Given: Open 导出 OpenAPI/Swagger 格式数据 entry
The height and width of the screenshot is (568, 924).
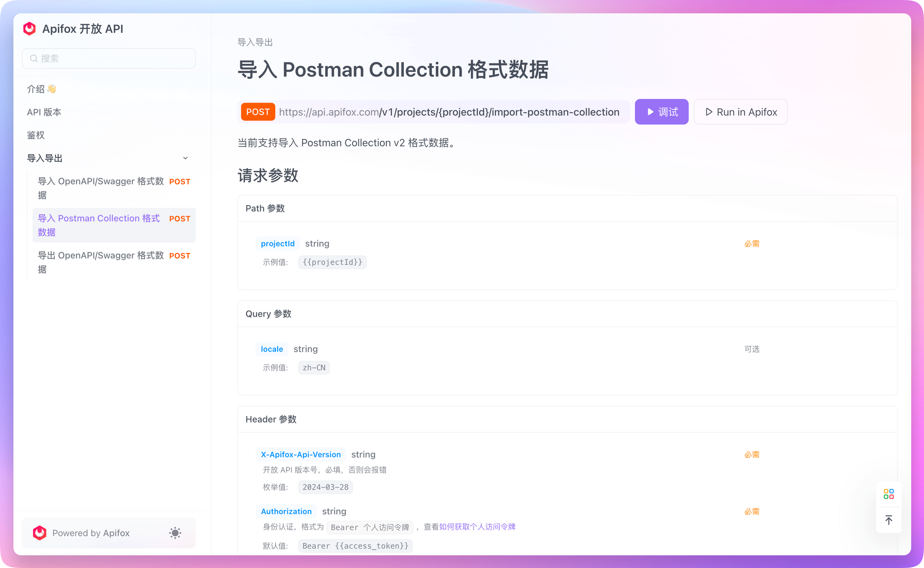Looking at the screenshot, I should click(114, 262).
